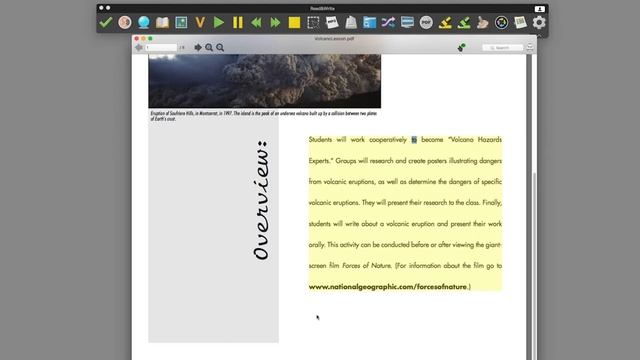Image resolution: width=640 pixels, height=360 pixels.
Task: Click the PDF Search field
Action: (x=502, y=48)
